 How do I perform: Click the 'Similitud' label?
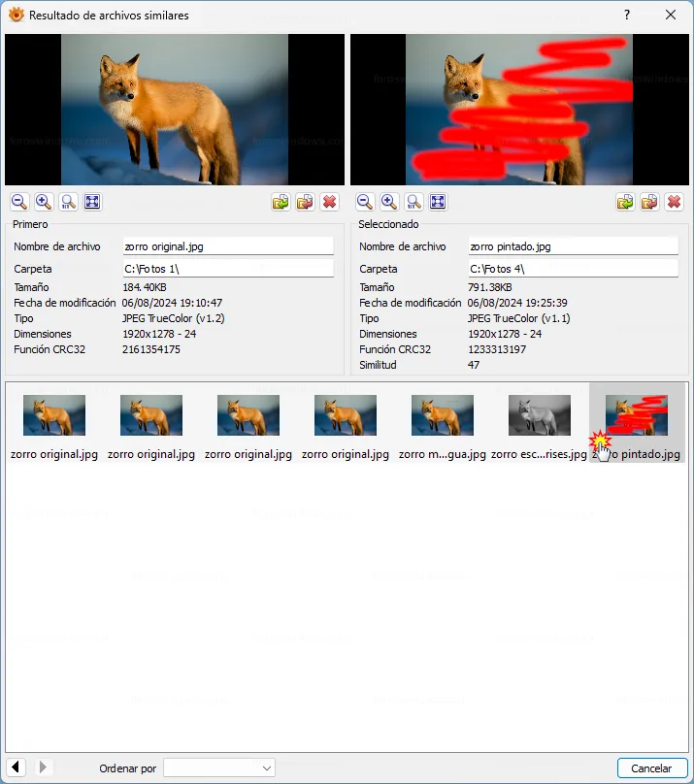pyautogui.click(x=378, y=365)
